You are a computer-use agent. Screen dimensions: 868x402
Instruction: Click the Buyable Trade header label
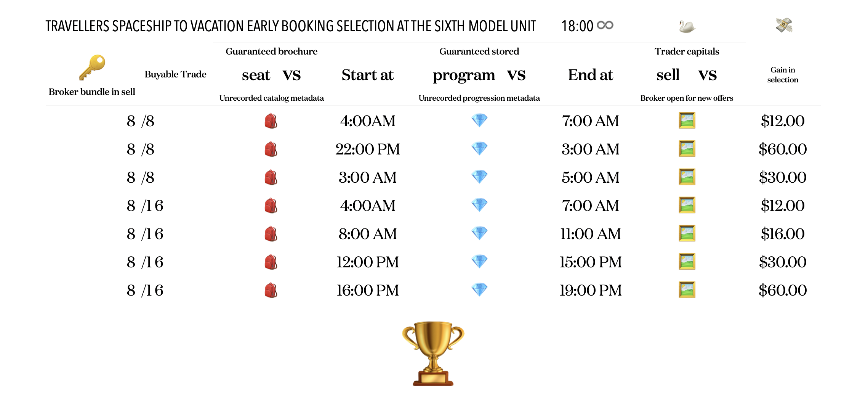pyautogui.click(x=175, y=74)
